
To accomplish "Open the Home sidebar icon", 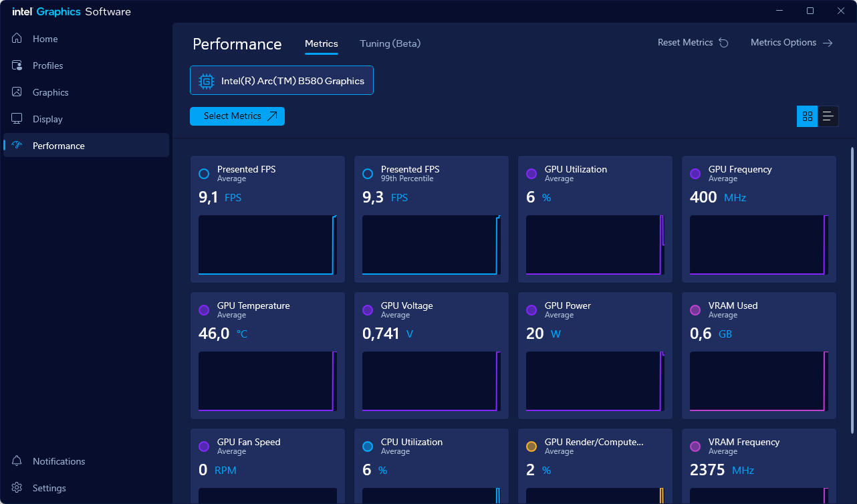I will [17, 39].
